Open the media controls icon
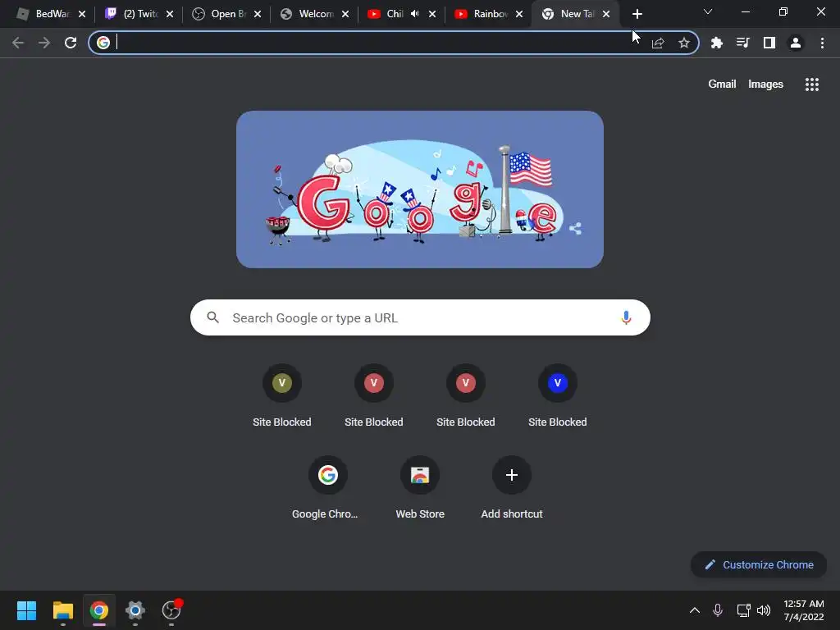The height and width of the screenshot is (630, 840). (742, 43)
